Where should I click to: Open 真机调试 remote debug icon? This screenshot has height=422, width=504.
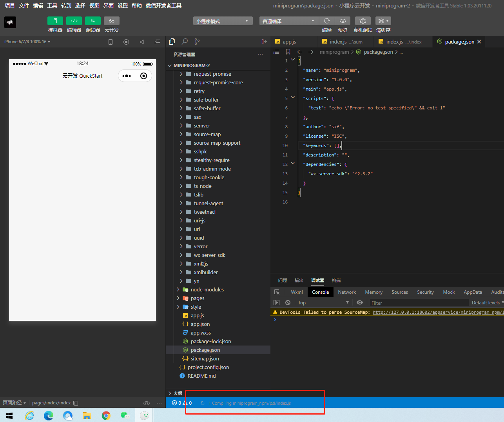(x=363, y=21)
